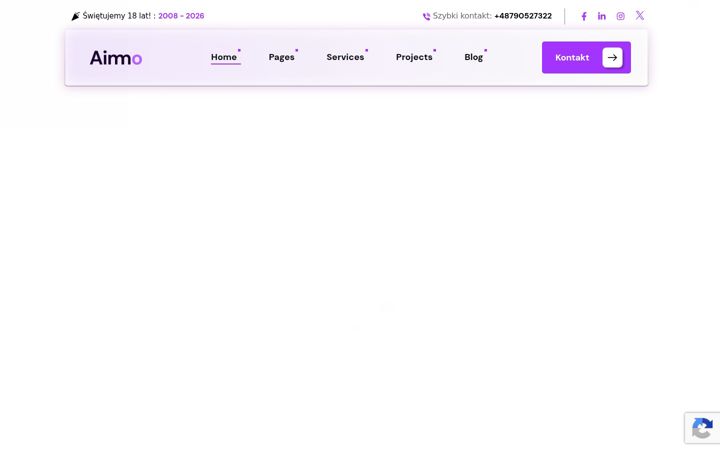Image resolution: width=720 pixels, height=450 pixels.
Task: Click the 'Świętujemy 18 lat!' text
Action: pyautogui.click(x=117, y=16)
